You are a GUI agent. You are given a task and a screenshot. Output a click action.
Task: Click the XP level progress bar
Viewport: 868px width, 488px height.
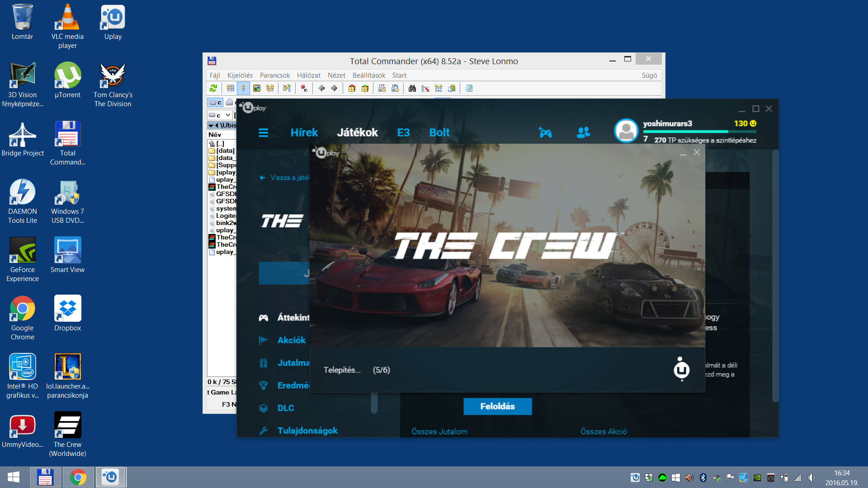(x=699, y=131)
